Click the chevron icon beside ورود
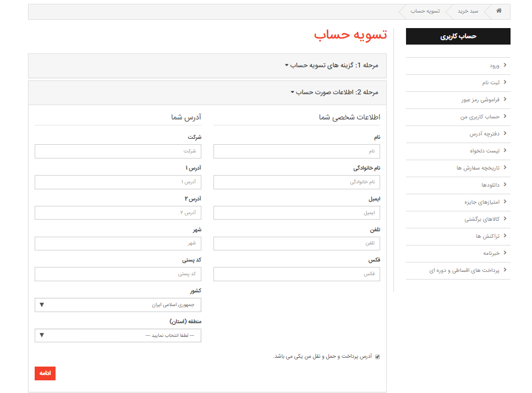Screen dimensions: 532x393 click(505, 65)
